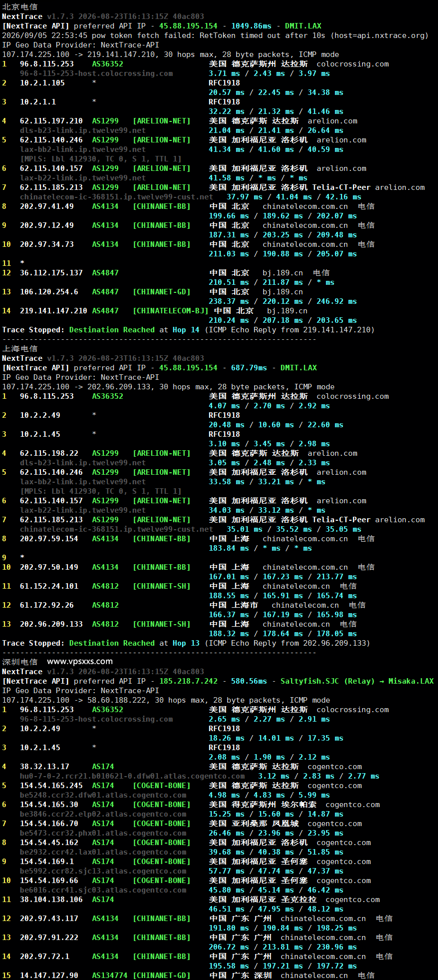The height and width of the screenshot is (980, 438).
Task: Click the 'Misaka.LAX' node name
Action: point(411,681)
